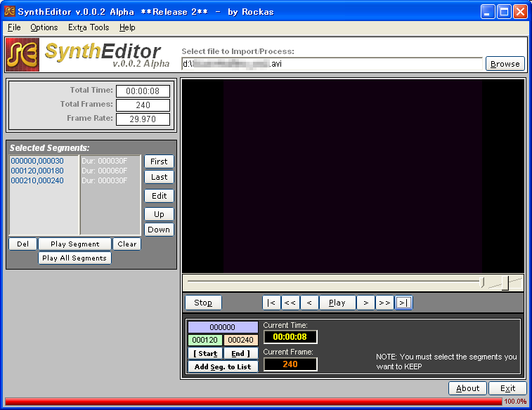Viewport: 532px width, 410px height.
Task: Select segment 000120,000180 in the list
Action: (37, 171)
